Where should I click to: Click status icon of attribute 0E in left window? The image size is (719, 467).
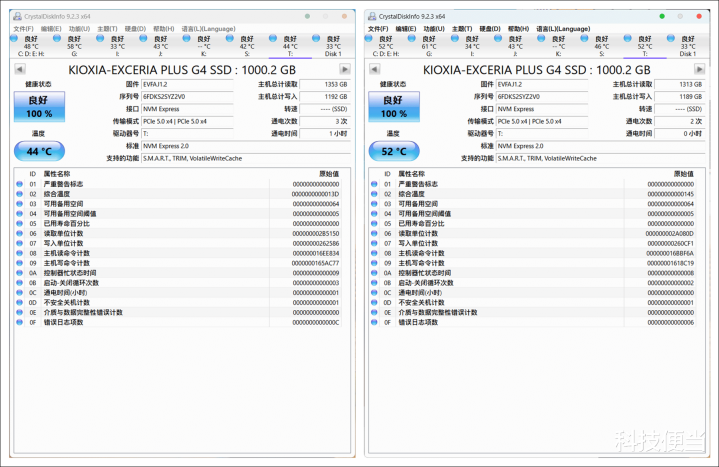point(19,312)
